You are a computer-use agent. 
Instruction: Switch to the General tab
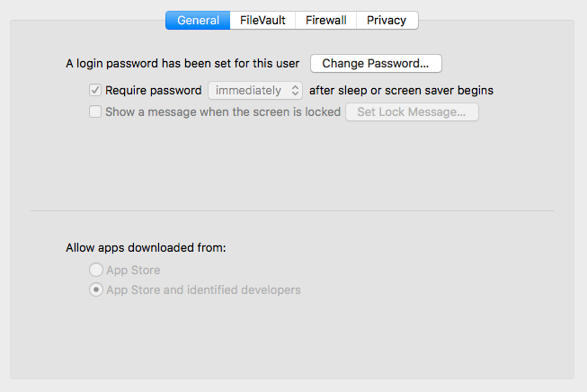[x=198, y=20]
